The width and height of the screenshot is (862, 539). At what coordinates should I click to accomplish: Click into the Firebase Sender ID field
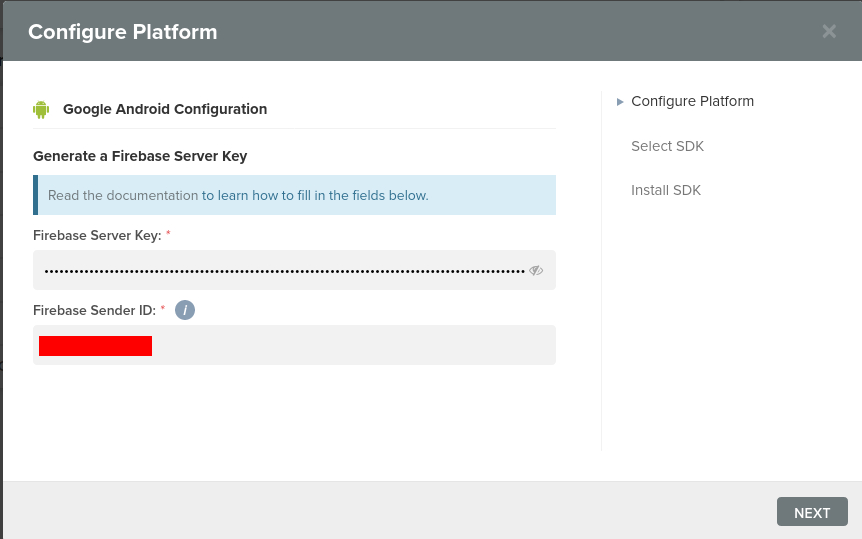point(350,345)
